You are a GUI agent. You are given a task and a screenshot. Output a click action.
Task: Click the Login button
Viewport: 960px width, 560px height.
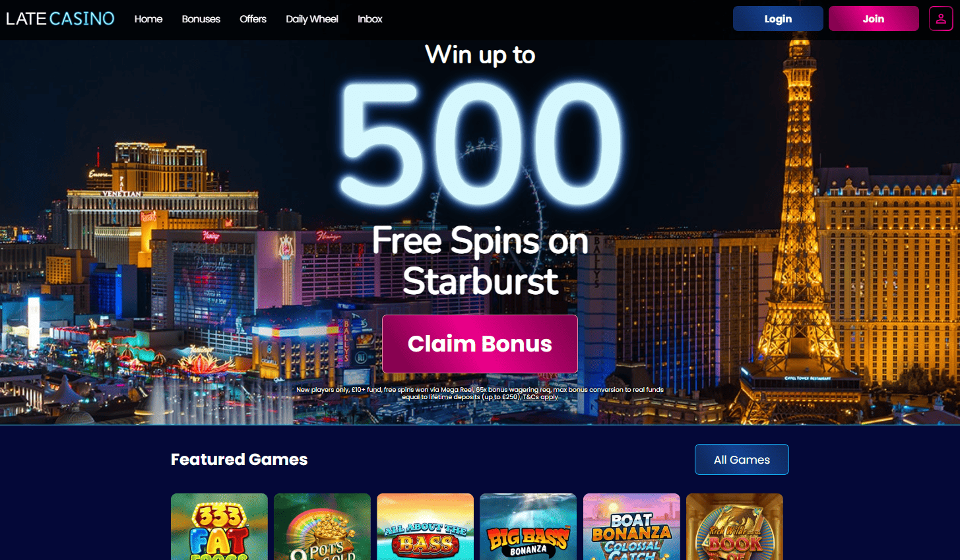pyautogui.click(x=778, y=18)
